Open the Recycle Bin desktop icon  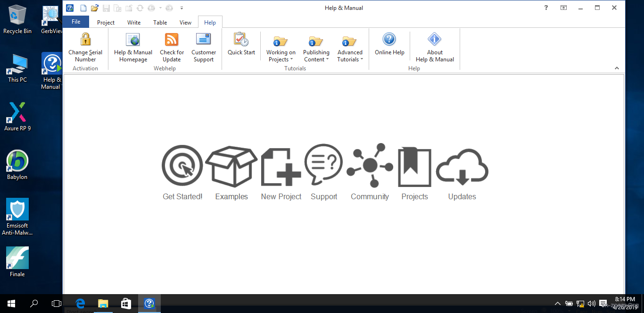click(17, 19)
